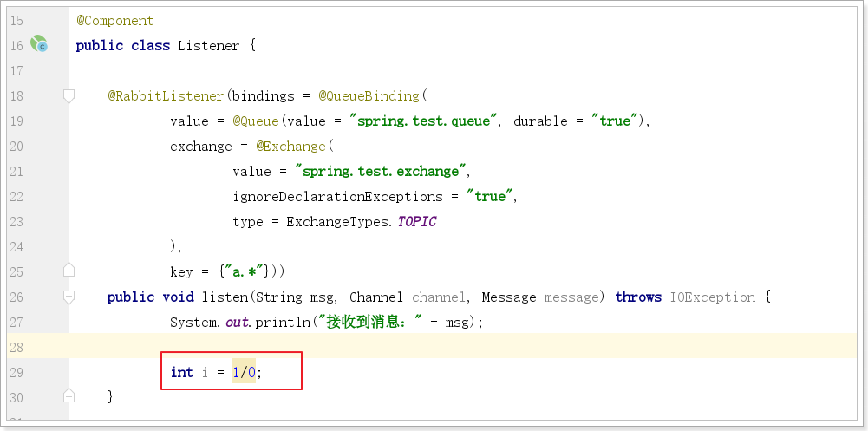The image size is (868, 431).
Task: Click the public class keywords on line 16
Action: 123,45
